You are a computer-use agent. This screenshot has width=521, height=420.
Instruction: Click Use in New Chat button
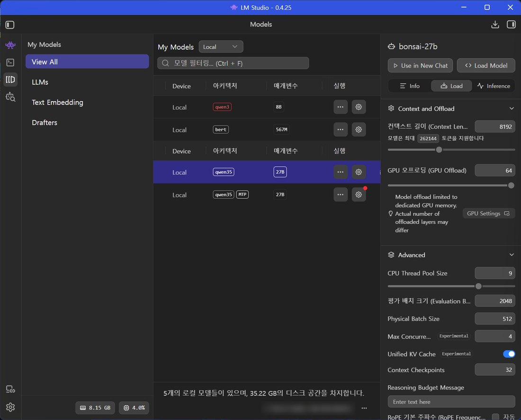coord(420,65)
